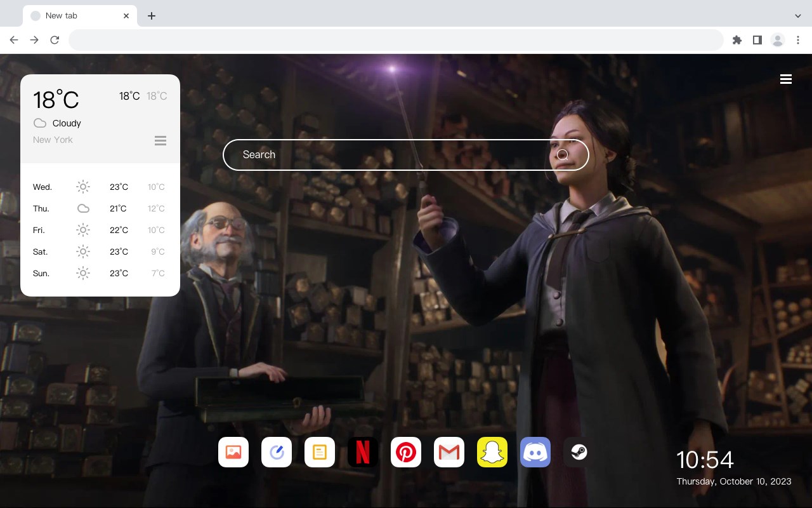Click the Sat. 9°C low temperature
Screen dimensions: 812x508
click(x=158, y=251)
